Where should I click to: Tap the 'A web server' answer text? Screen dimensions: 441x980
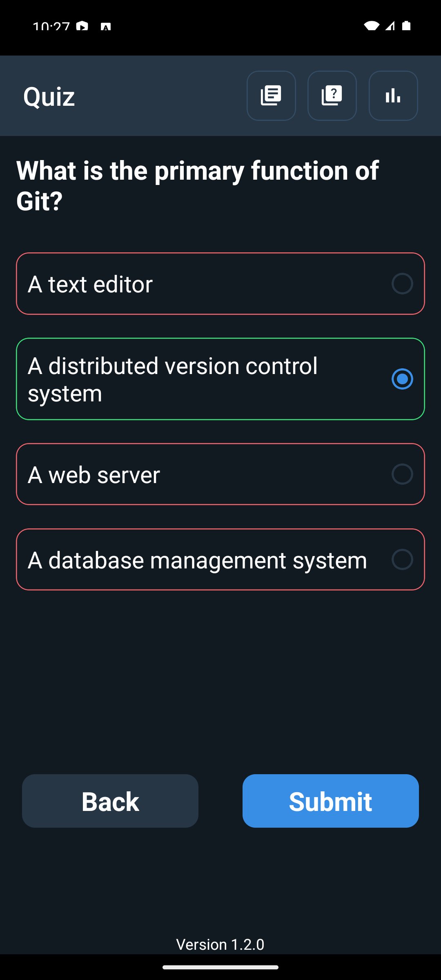[x=94, y=475]
